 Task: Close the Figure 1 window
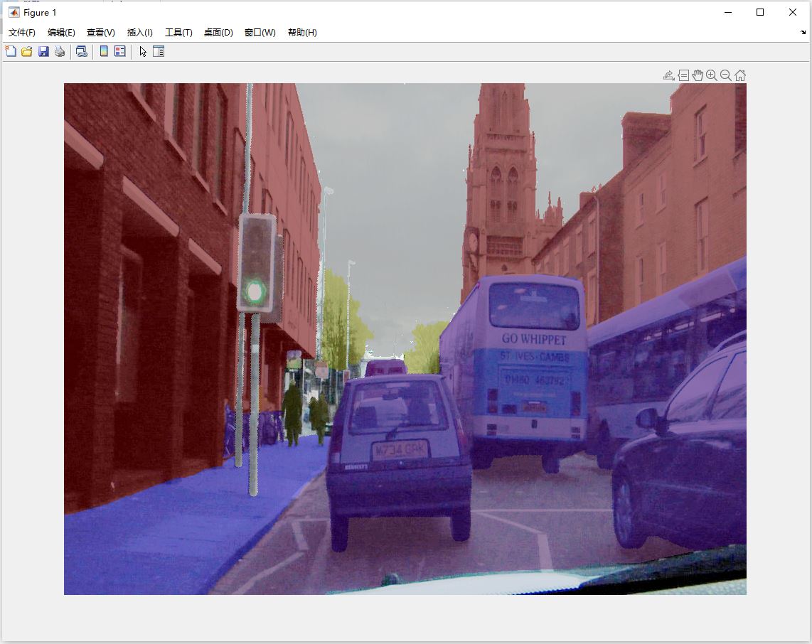[x=793, y=12]
